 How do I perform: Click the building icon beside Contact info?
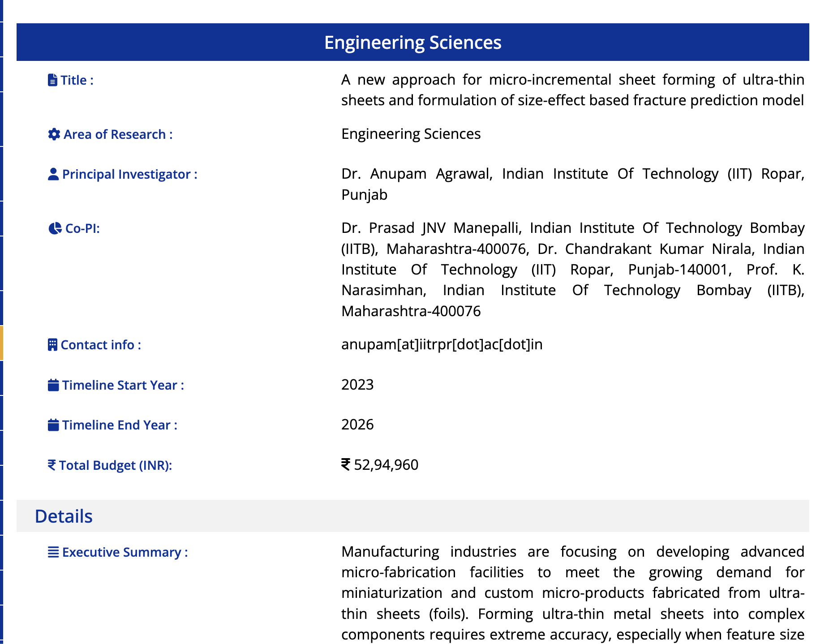coord(52,345)
